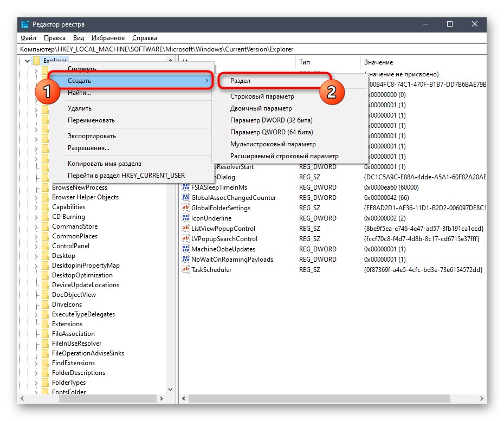Click TaskScheduler string value icon
504x421 pixels.
pyautogui.click(x=185, y=269)
